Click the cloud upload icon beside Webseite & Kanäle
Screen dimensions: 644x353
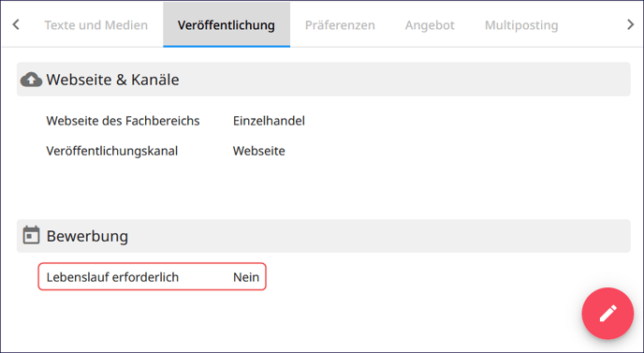(x=31, y=80)
